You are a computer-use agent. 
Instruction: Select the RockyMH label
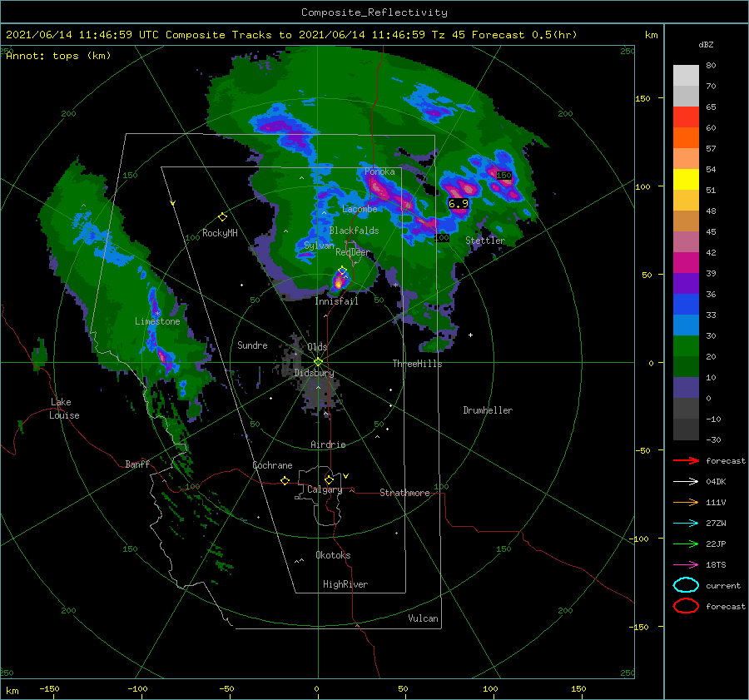point(220,233)
